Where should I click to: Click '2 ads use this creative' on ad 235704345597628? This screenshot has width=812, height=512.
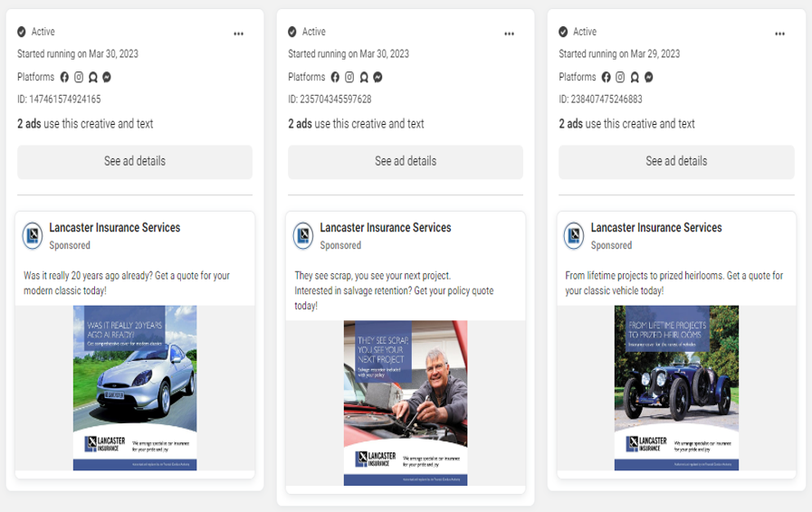pyautogui.click(x=357, y=124)
